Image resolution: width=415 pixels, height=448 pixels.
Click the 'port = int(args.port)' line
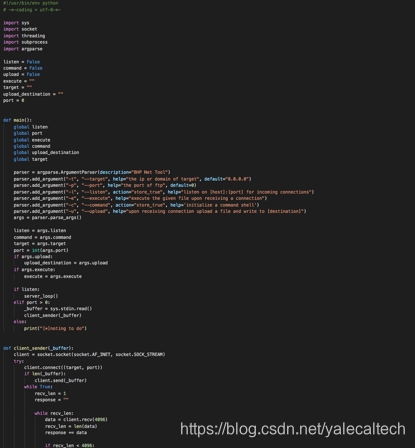[41, 250]
